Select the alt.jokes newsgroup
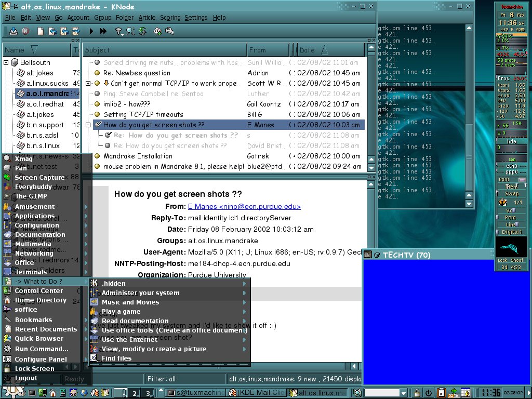 (39, 73)
